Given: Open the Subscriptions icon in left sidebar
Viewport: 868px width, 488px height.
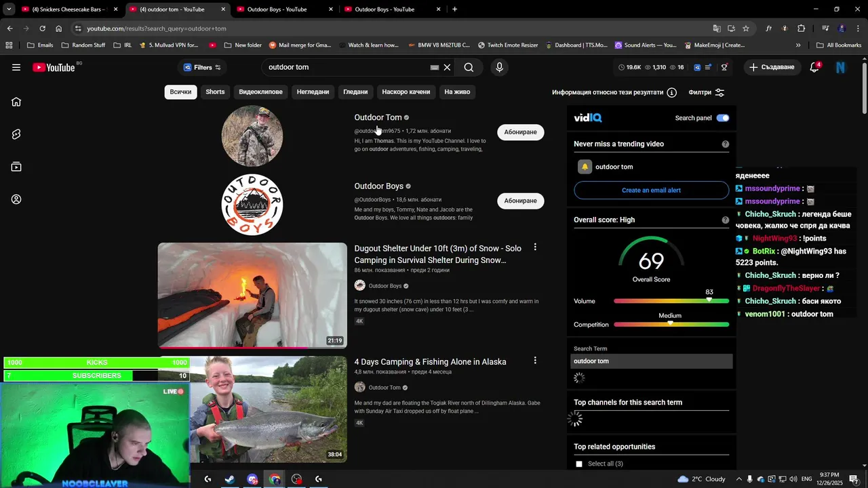Looking at the screenshot, I should coord(16,167).
